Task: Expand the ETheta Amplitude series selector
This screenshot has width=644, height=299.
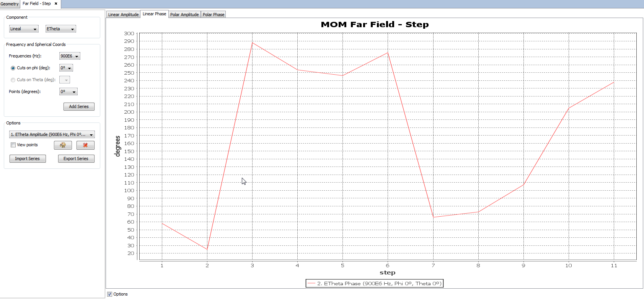Action: click(x=52, y=135)
